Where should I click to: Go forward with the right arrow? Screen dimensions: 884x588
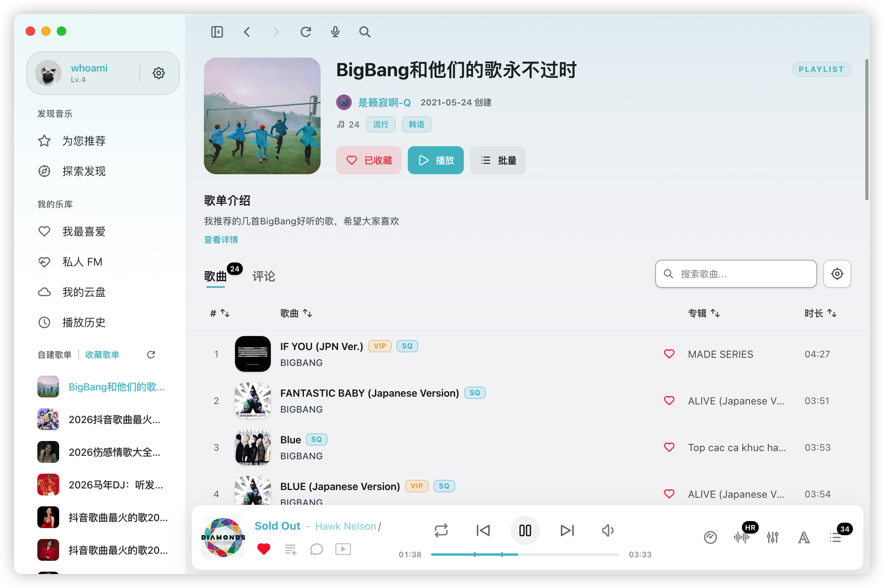(276, 31)
